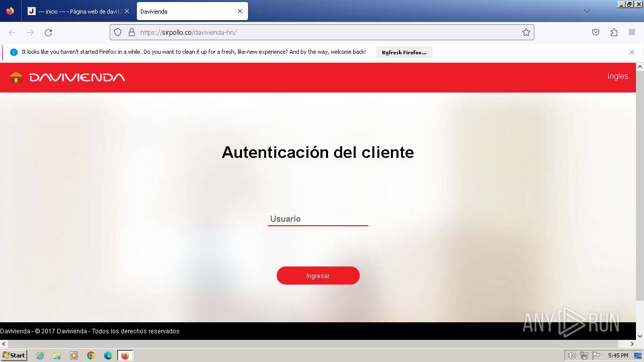644x362 pixels.
Task: Launch Google Chrome from the taskbar
Action: click(91, 355)
